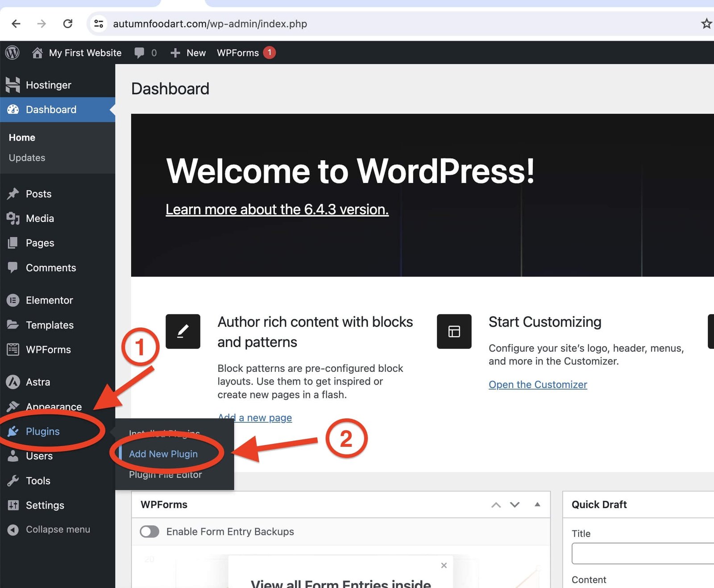Click the Media icon in sidebar
Screen dimensions: 714x588
click(13, 218)
